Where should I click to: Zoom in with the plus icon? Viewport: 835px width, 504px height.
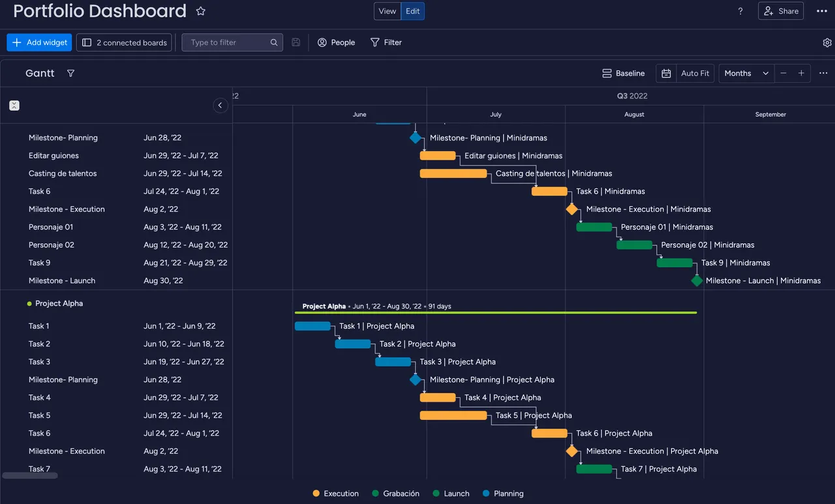(x=802, y=73)
